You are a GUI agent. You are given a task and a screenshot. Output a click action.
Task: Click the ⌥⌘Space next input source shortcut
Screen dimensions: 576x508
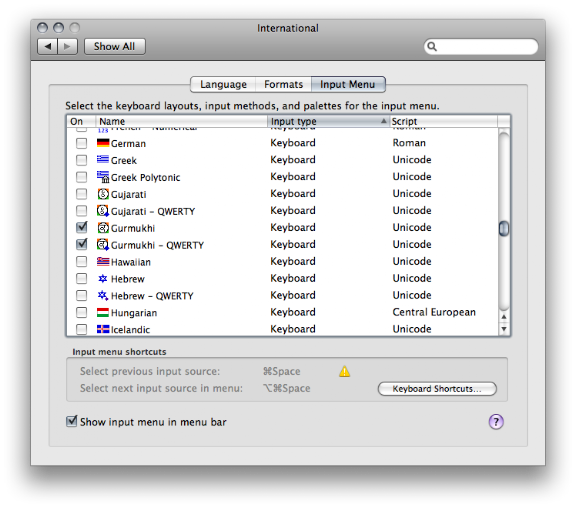pyautogui.click(x=287, y=388)
